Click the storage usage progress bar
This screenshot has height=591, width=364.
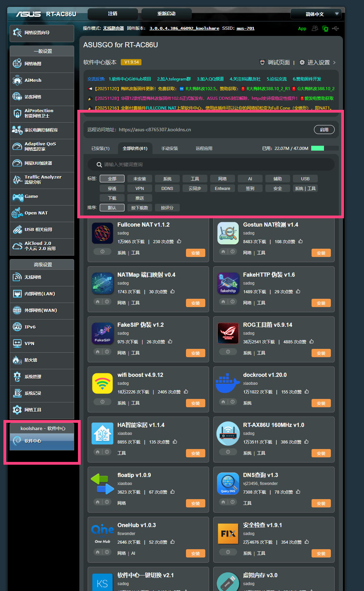tap(324, 148)
